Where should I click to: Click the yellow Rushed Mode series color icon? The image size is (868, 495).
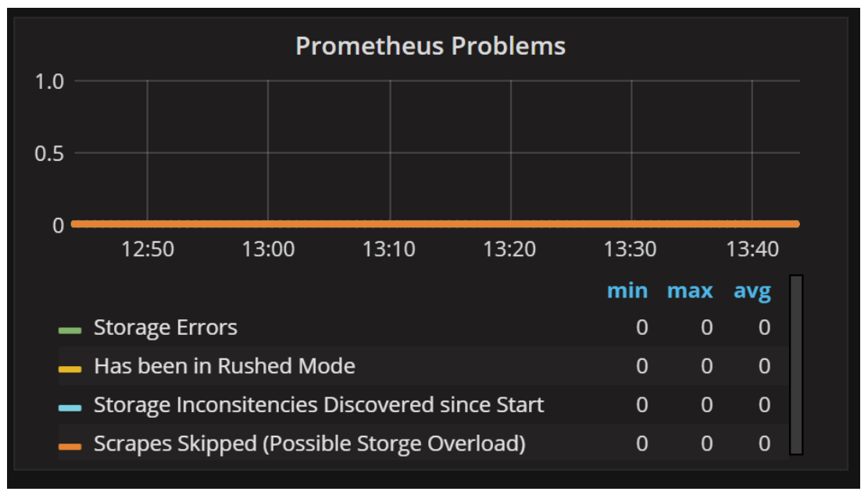pyautogui.click(x=70, y=369)
